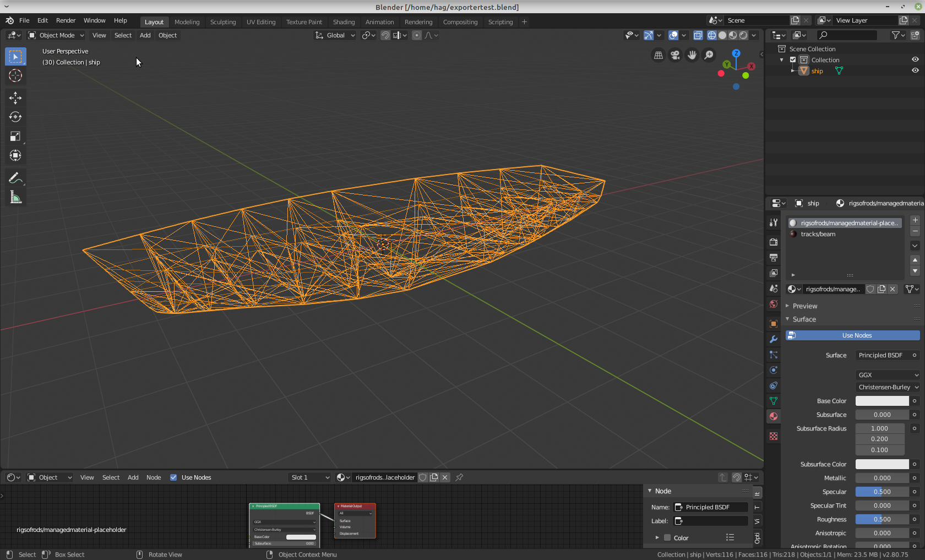Open the Render menu
Viewport: 925px width, 560px height.
click(x=66, y=20)
